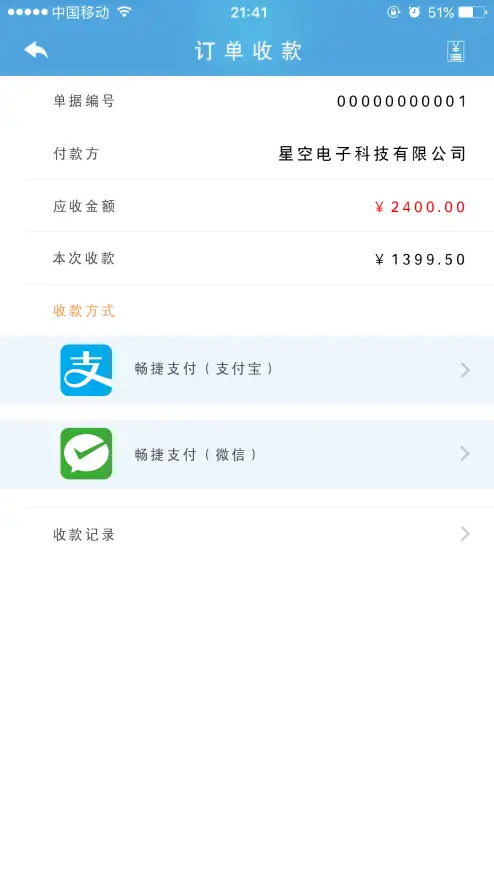Tap the 本次收款 amount ¥1399.50
494x877 pixels.
pyautogui.click(x=420, y=259)
